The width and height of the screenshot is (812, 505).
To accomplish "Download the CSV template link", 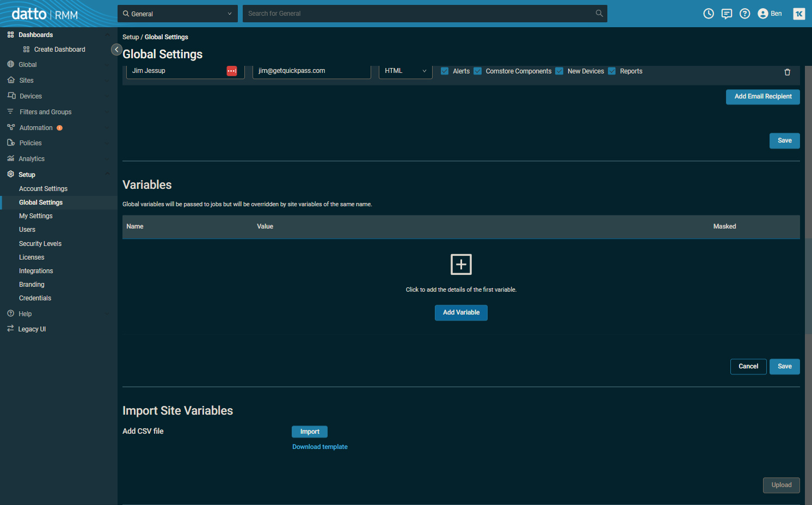I will point(320,447).
